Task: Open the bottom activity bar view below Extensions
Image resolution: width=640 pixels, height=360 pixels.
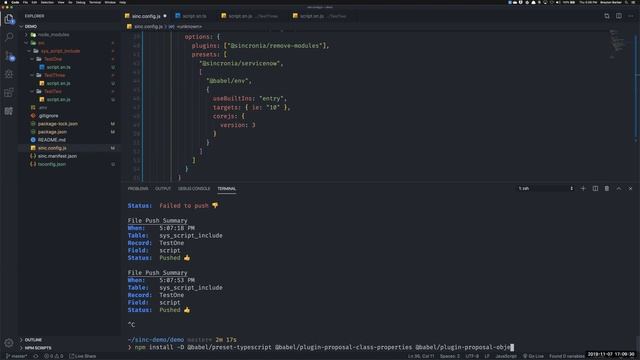Action: click(x=9, y=111)
